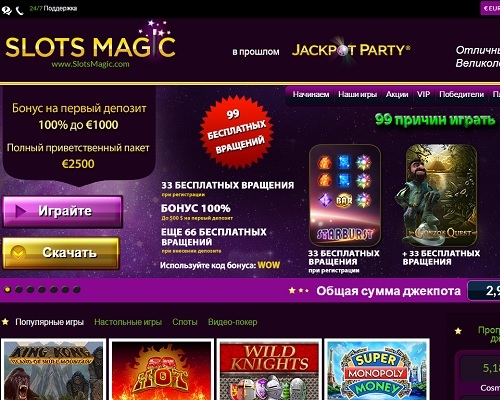Screen dimensions: 500x400
Task: Open the Наши игры menu
Action: [357, 95]
